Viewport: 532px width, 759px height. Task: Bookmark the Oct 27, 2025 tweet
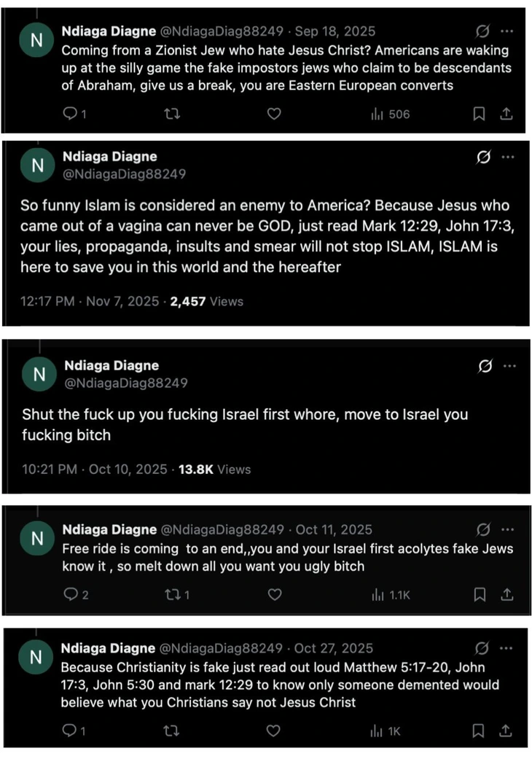click(480, 731)
